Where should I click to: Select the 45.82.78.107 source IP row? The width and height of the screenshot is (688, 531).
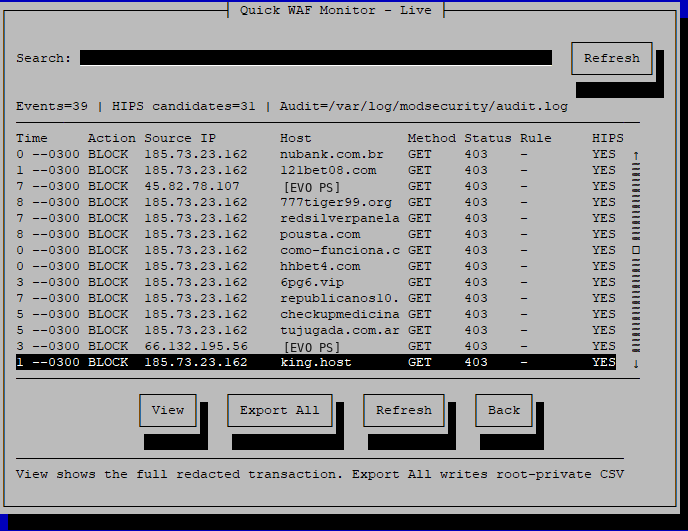coord(316,187)
